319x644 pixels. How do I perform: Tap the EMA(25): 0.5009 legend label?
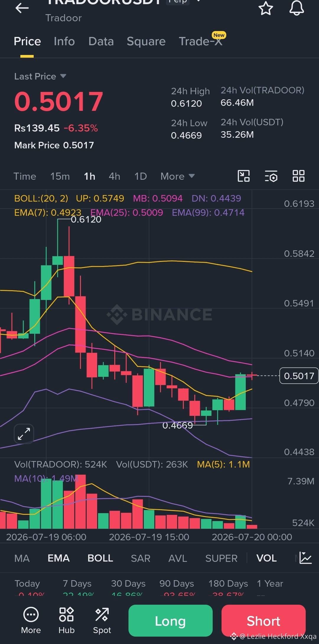[127, 212]
